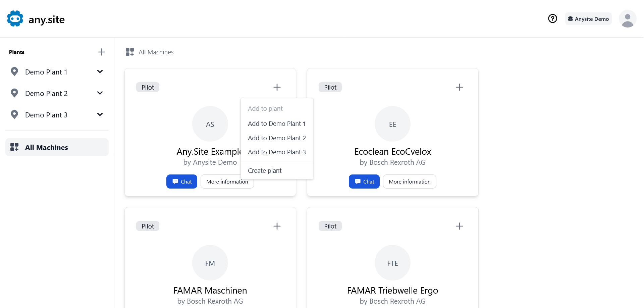Screen dimensions: 644x308
Task: Click plus icon on Ecoclean EcoCvelox card
Action: tap(459, 87)
